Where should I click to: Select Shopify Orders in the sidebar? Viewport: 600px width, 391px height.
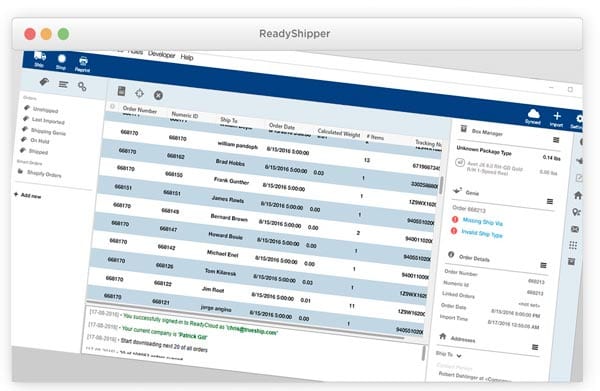coord(44,174)
